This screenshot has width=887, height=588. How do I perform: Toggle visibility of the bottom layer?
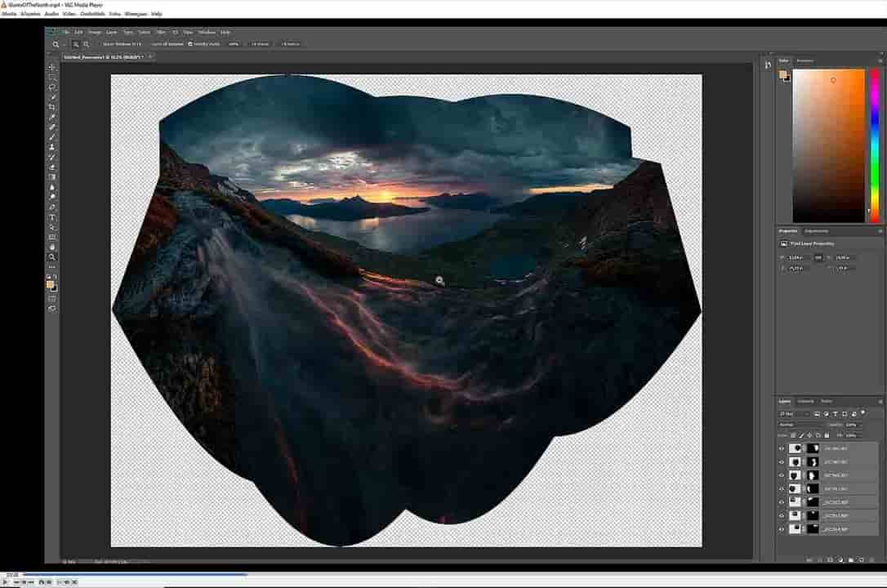coord(782,529)
